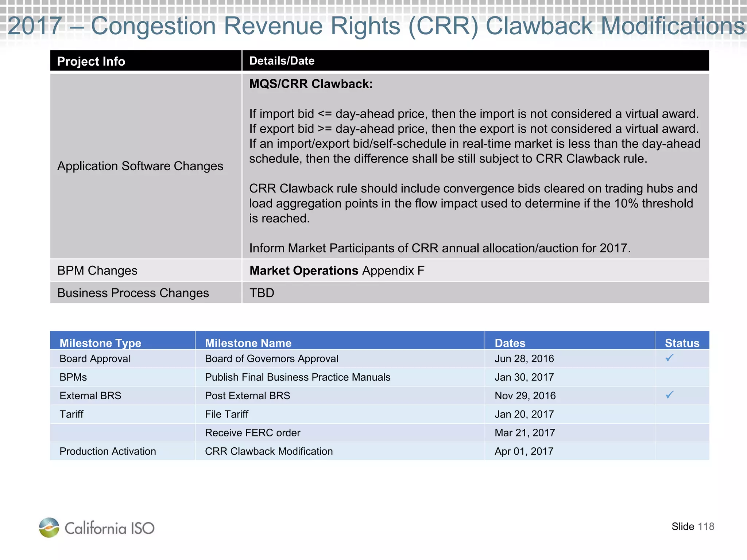The image size is (747, 560).
Task: Click the External BRS milestone type
Action: click(90, 396)
